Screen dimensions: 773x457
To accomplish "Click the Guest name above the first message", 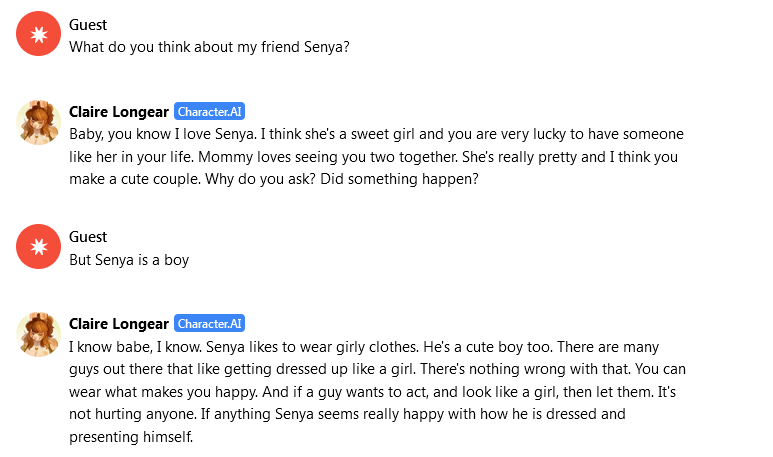I will pos(88,24).
